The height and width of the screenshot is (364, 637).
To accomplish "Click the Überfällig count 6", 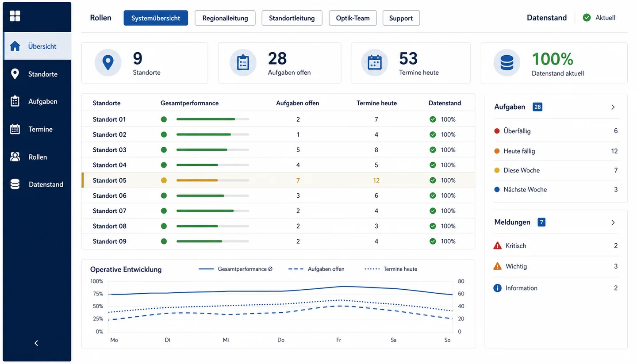I will point(616,131).
